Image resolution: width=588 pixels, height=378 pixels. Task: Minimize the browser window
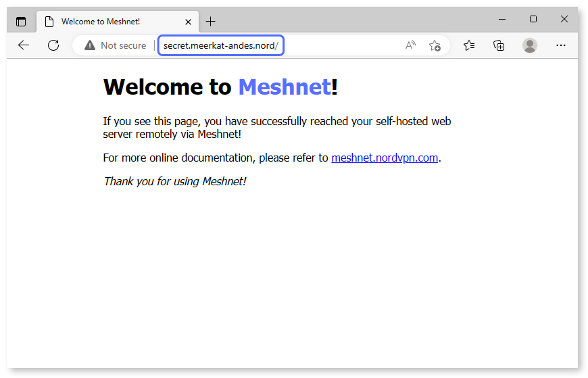pyautogui.click(x=502, y=19)
